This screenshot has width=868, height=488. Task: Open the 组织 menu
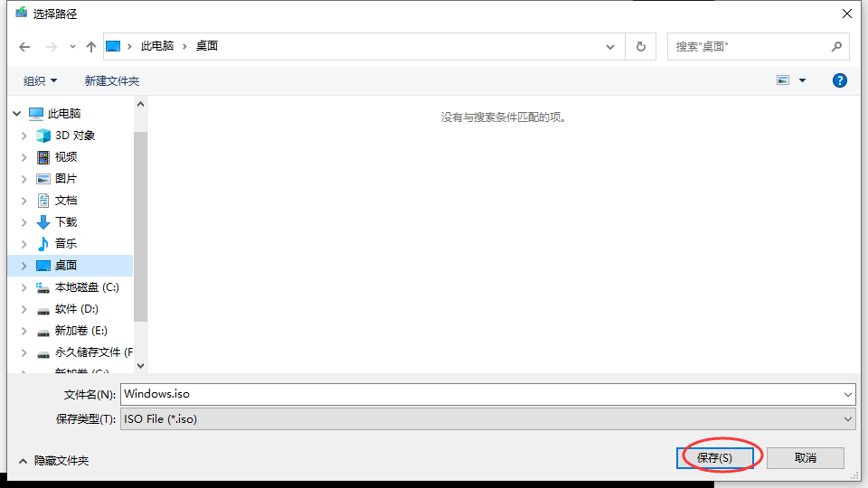click(x=40, y=80)
